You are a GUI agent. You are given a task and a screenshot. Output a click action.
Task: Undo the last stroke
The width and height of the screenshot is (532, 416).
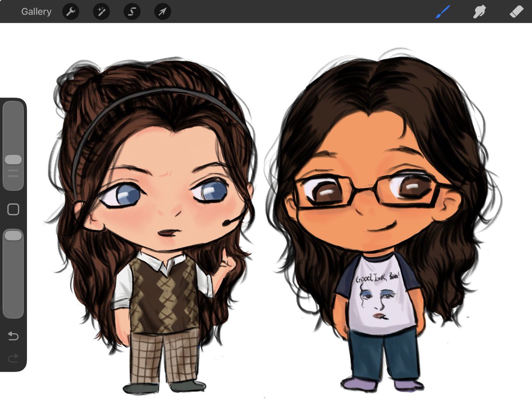(x=13, y=336)
